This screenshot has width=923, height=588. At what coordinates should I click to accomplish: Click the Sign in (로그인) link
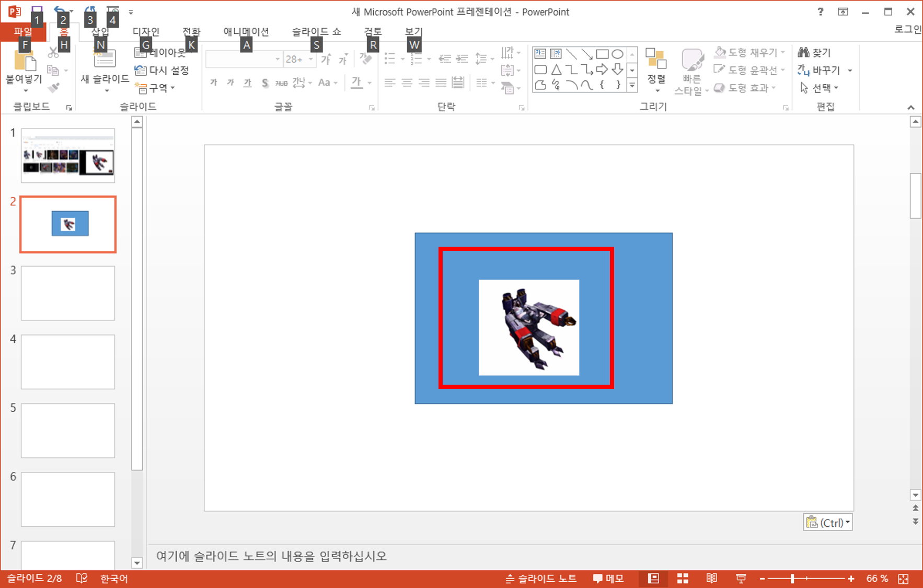click(x=908, y=29)
